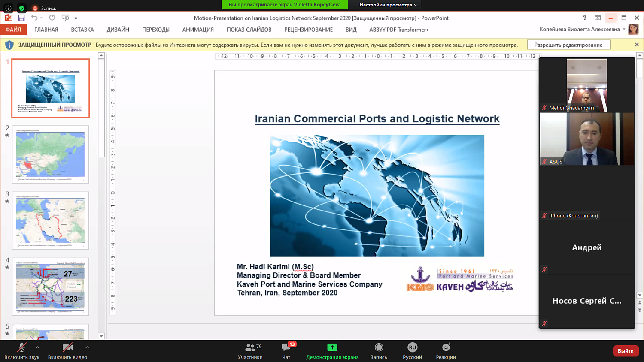This screenshot has height=362, width=644.
Task: Click the green encryption shield icon
Action: pos(22,8)
